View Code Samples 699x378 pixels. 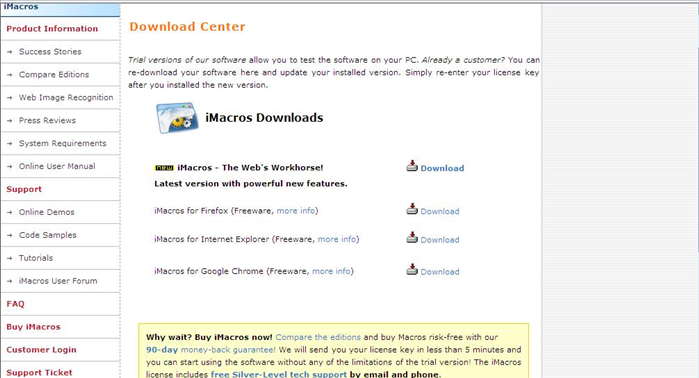[48, 235]
